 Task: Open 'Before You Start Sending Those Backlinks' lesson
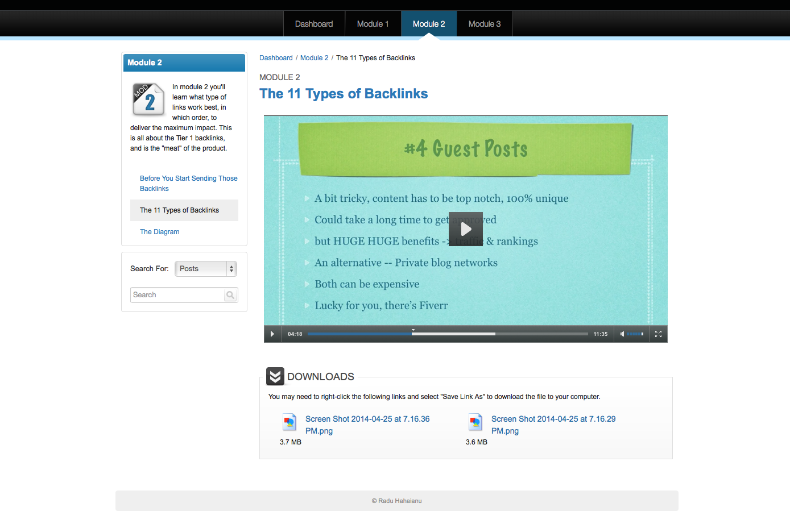coord(188,183)
